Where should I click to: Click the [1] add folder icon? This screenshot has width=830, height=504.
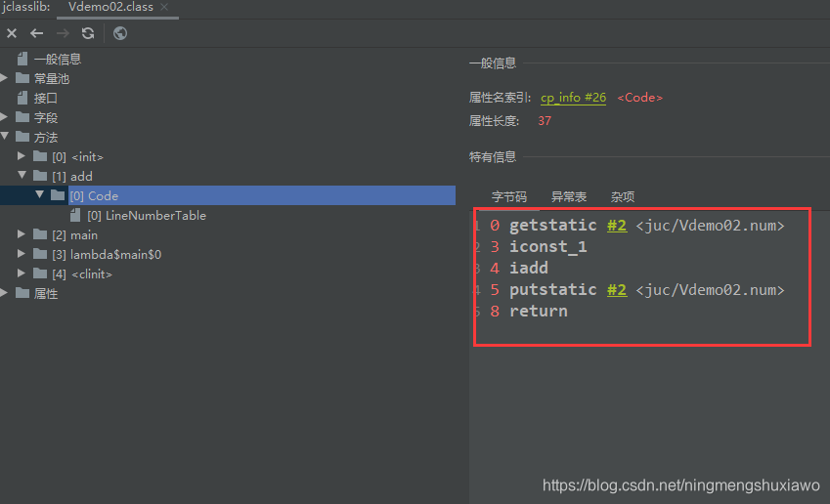coord(40,176)
